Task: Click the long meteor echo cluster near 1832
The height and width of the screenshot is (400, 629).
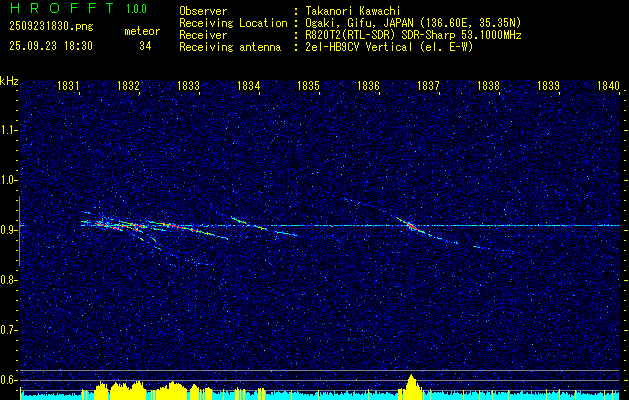Action: coord(152,229)
